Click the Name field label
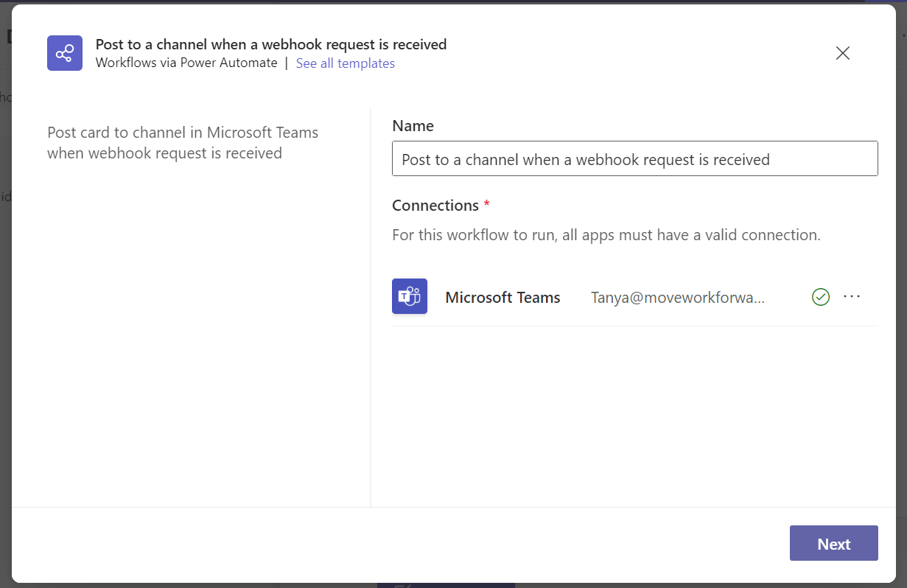Viewport: 907px width, 588px height. pos(413,126)
